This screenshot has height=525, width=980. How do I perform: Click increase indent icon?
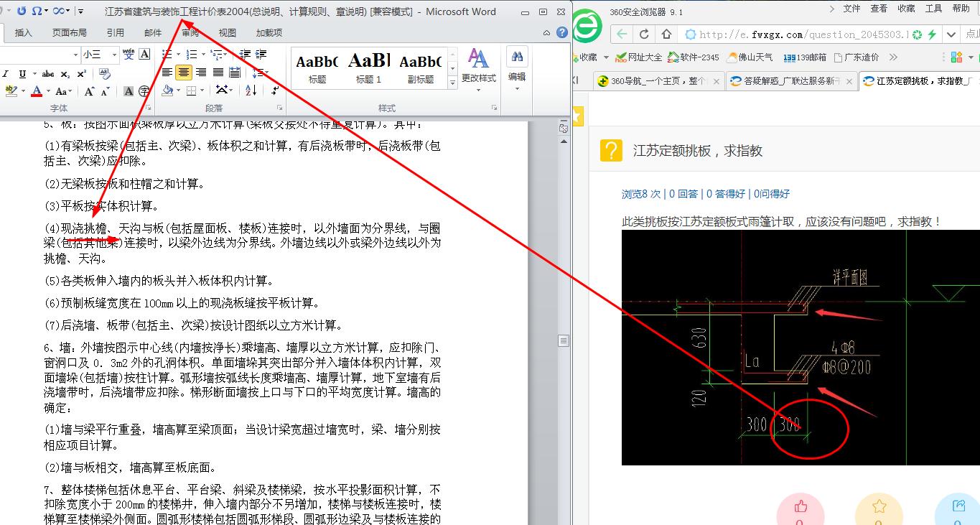pos(261,54)
